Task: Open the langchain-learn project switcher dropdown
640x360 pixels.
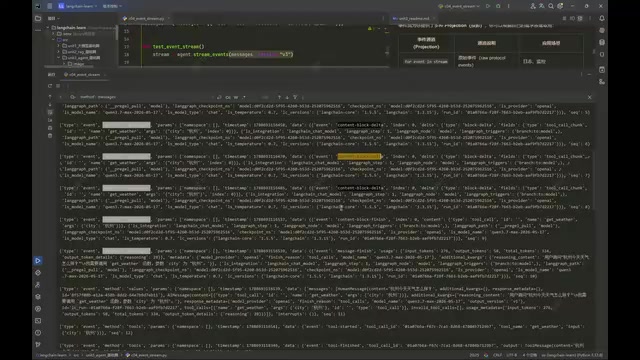Action: [78, 6]
